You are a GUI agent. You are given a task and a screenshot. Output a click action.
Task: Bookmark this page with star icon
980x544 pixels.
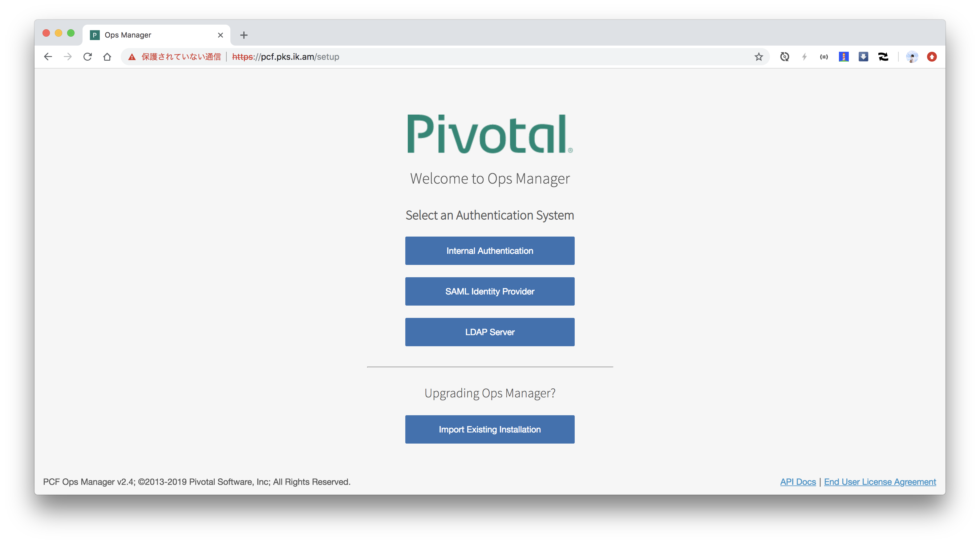click(759, 57)
